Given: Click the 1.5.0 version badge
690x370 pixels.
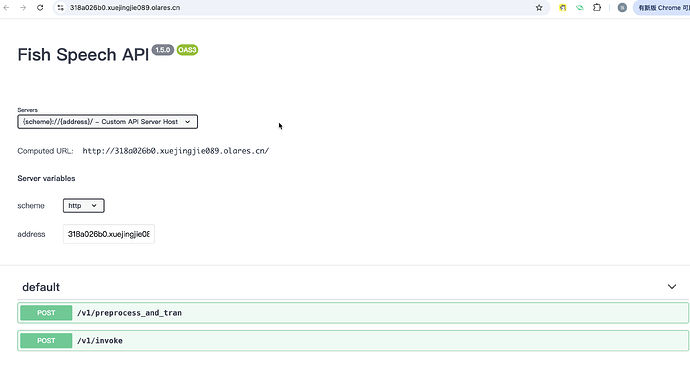Looking at the screenshot, I should point(163,50).
